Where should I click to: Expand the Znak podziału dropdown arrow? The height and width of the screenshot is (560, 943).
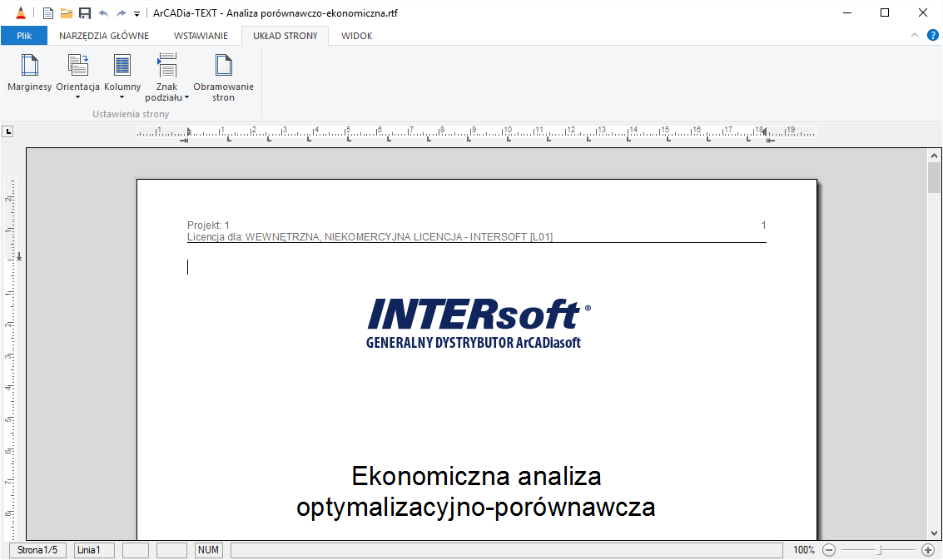coord(186,97)
